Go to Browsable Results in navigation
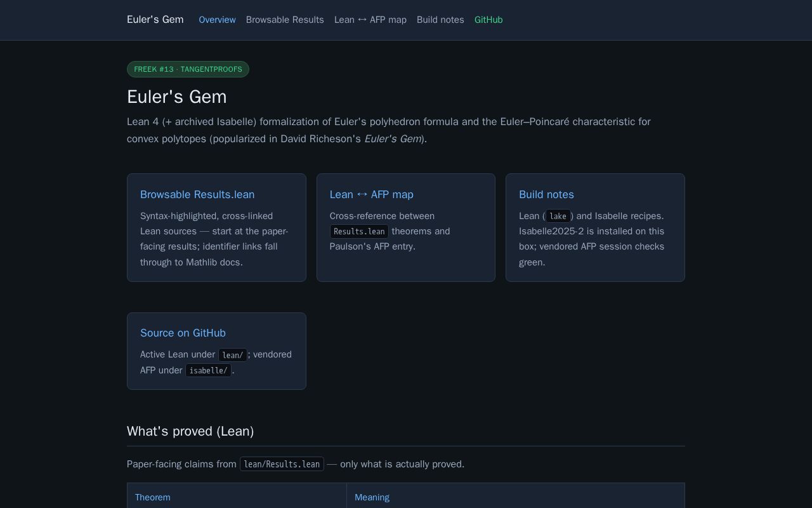 [x=285, y=20]
